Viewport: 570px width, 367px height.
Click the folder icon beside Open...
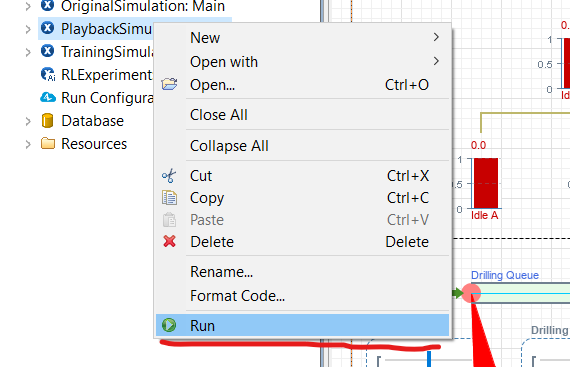click(169, 84)
